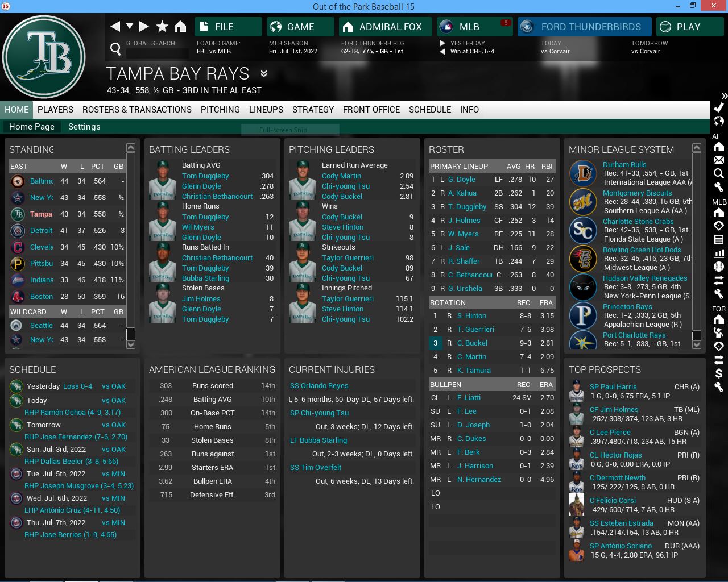
Task: Open the MLB standings list icon
Action: coord(719,239)
